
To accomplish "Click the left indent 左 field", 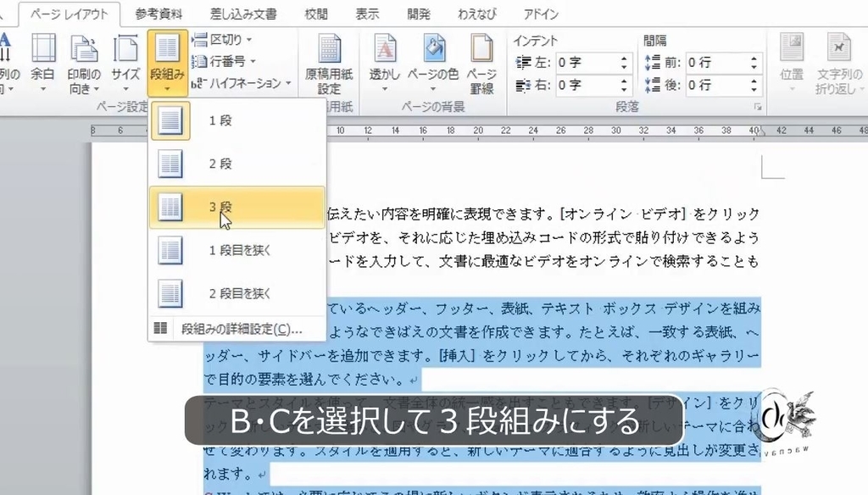I will [587, 63].
